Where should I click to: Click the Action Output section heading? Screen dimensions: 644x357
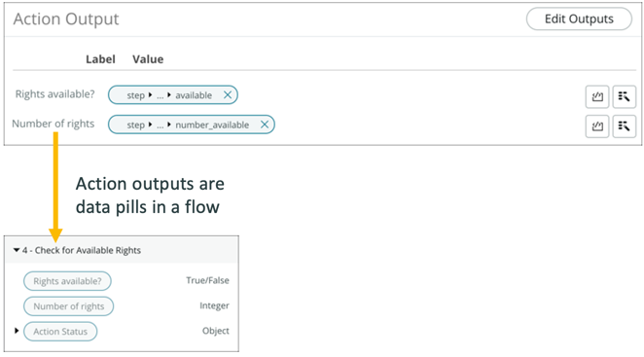coord(66,19)
